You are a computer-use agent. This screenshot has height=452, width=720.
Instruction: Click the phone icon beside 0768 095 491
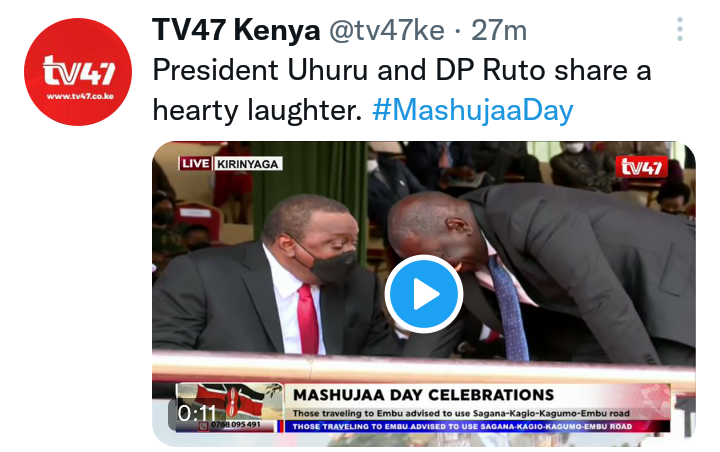click(x=203, y=425)
